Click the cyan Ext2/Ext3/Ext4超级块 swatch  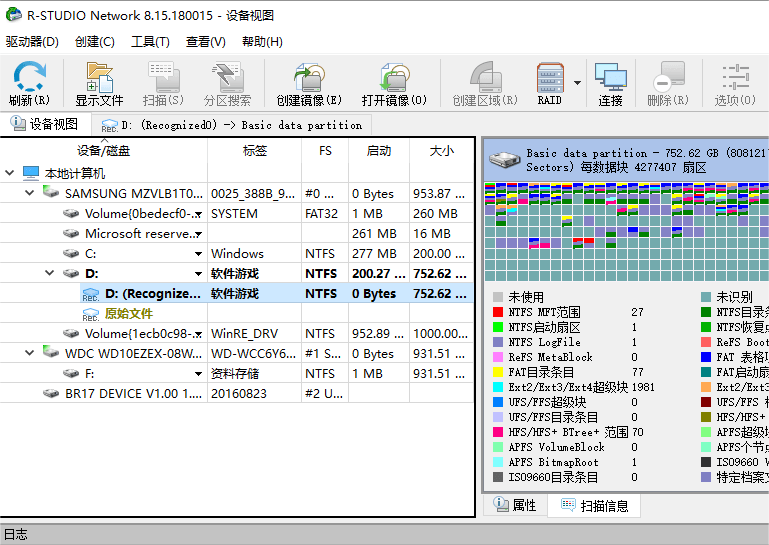498,387
